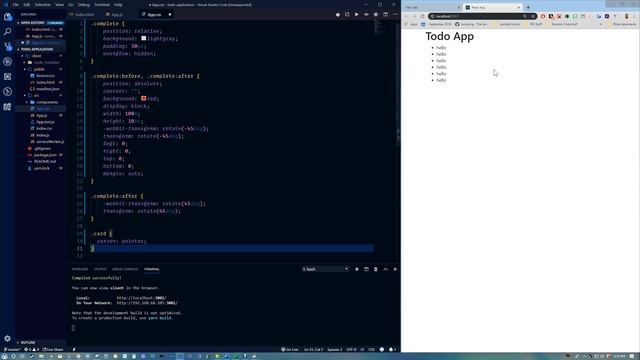Screen dimensions: 640x360
Task: Click Go Live in the status bar
Action: (x=290, y=349)
